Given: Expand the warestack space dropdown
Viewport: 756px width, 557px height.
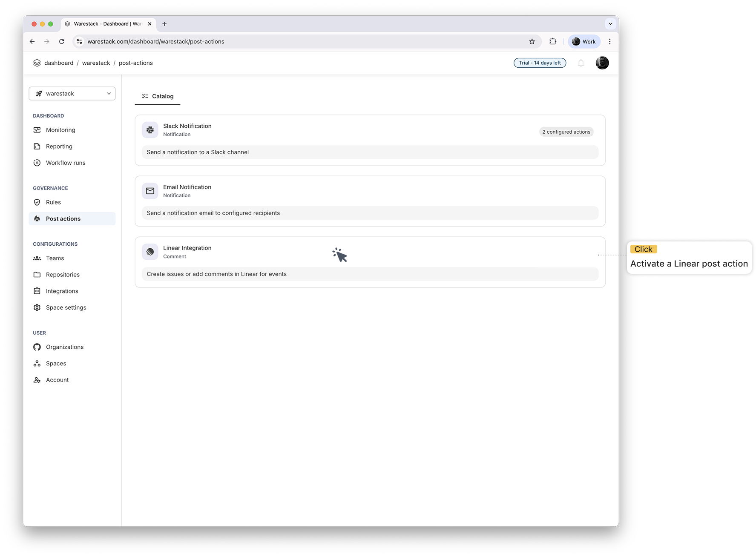Looking at the screenshot, I should click(72, 94).
